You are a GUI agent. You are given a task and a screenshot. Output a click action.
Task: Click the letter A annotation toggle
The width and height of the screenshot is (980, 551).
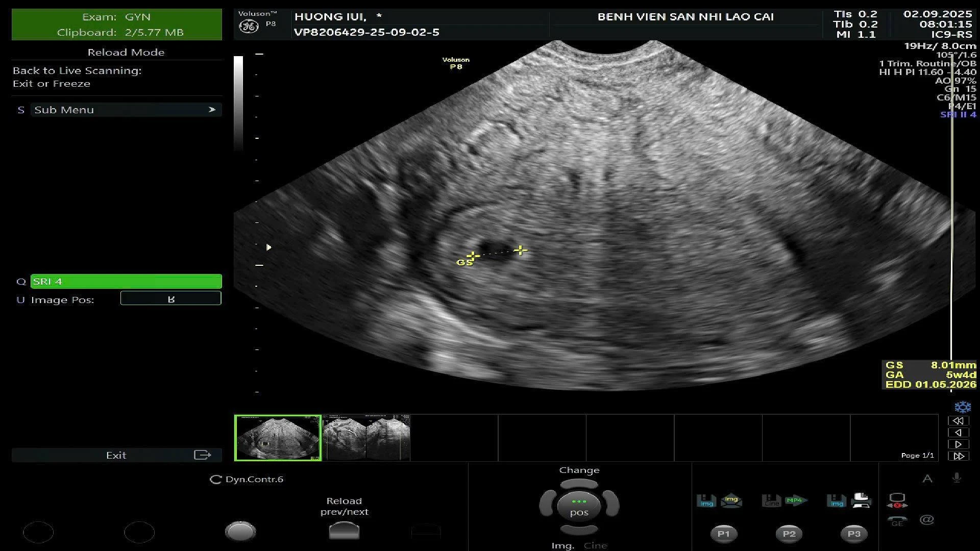pos(927,479)
